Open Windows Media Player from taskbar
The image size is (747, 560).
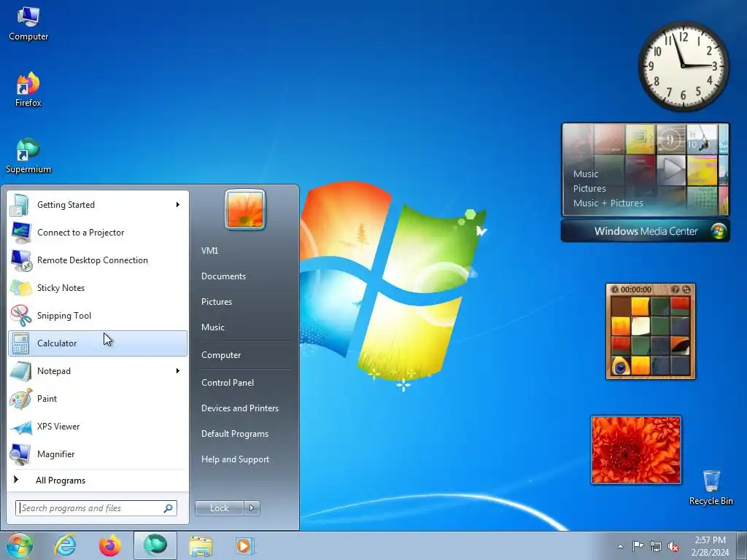[x=245, y=545]
